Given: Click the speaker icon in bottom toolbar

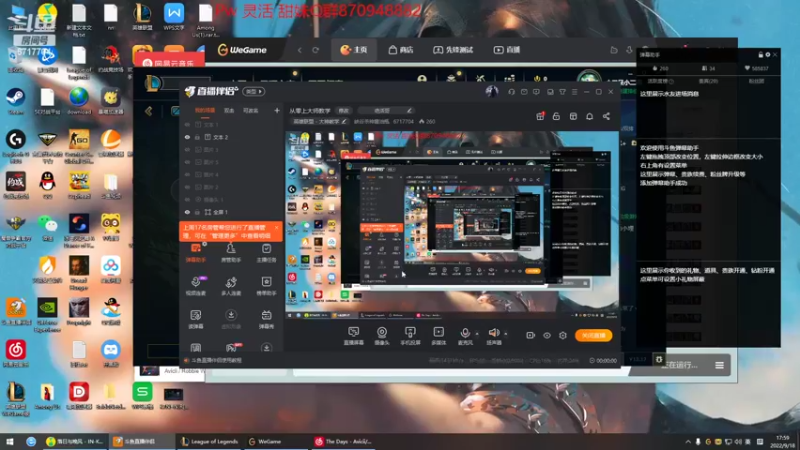Looking at the screenshot, I should pyautogui.click(x=493, y=333).
